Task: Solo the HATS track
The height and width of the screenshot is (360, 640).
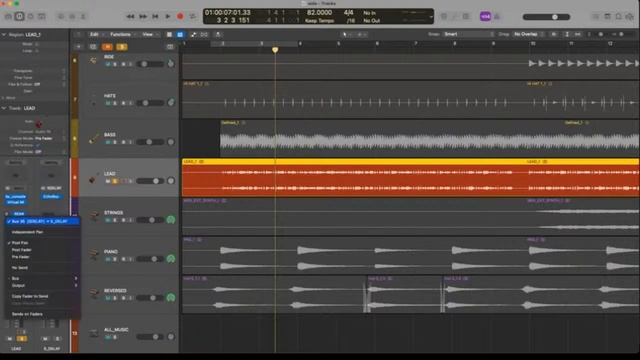Action: 115,103
